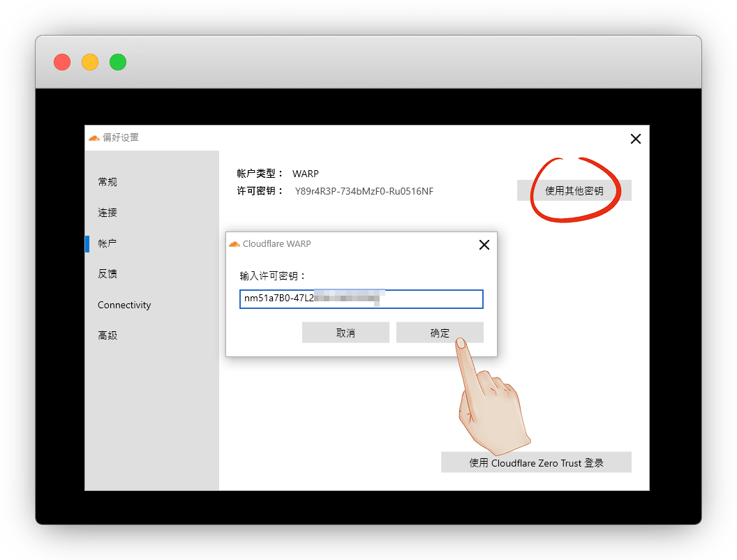Confirm the license key with 确定
Image resolution: width=737 pixels, height=560 pixels.
point(440,333)
